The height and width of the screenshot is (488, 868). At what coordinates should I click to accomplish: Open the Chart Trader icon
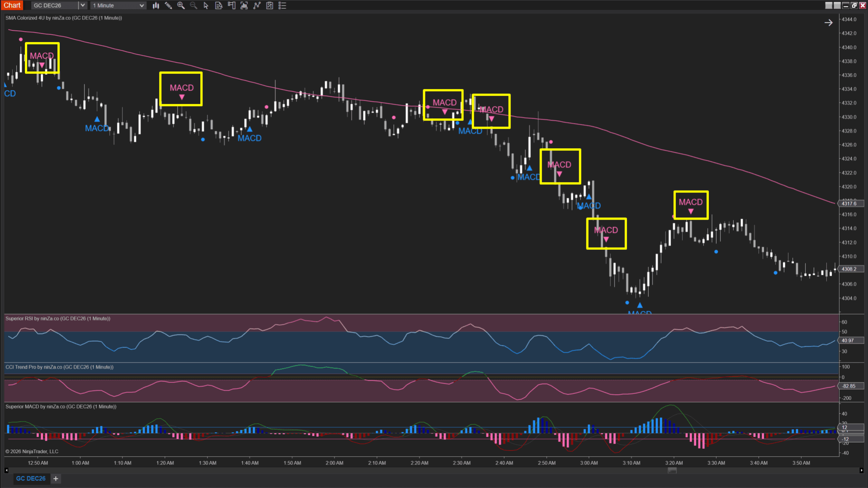[x=231, y=5]
